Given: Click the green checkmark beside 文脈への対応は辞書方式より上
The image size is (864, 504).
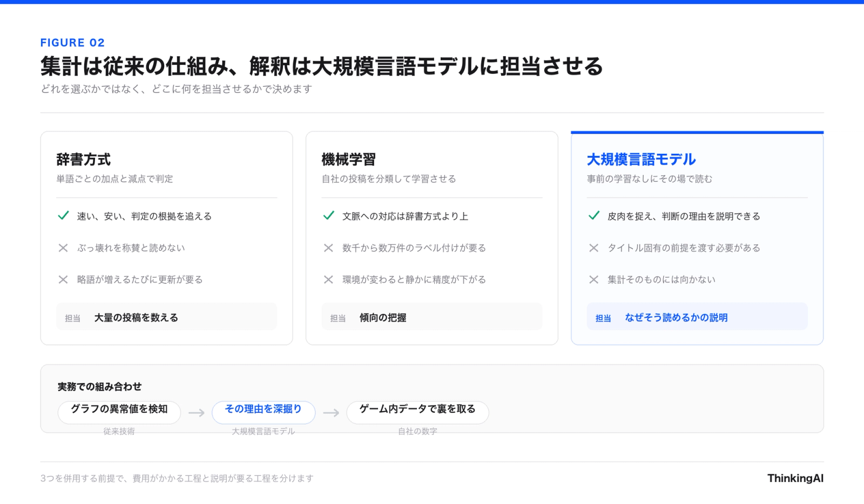Looking at the screenshot, I should [328, 216].
